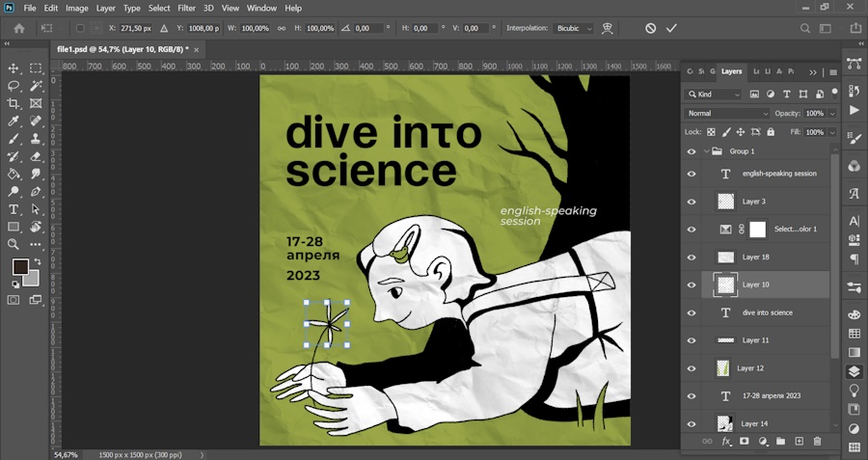This screenshot has width=868, height=460.
Task: Activate the Horizontal Type tool
Action: [14, 209]
